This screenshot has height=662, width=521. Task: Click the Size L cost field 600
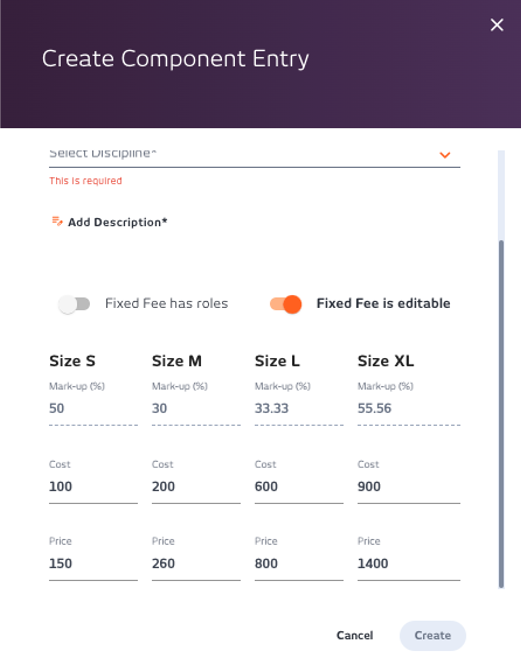(x=299, y=486)
